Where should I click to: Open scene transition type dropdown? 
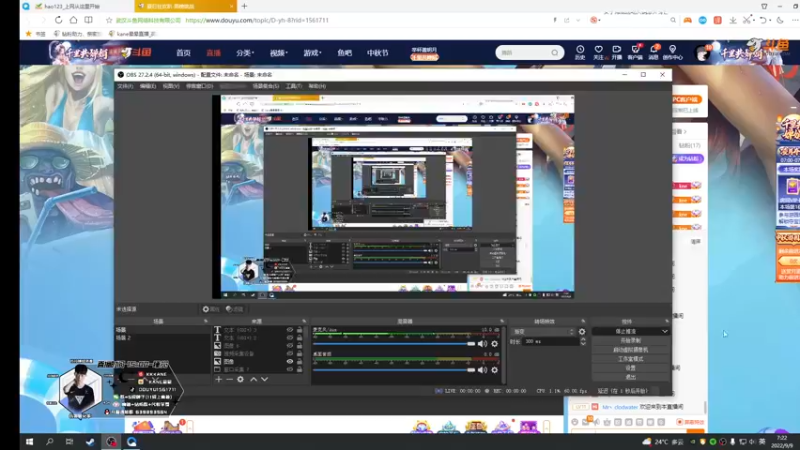pos(543,332)
